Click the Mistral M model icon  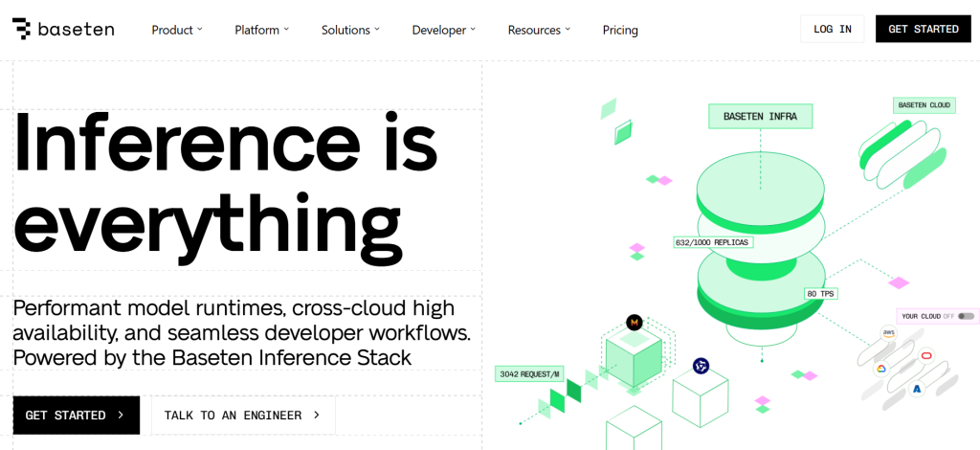pos(635,323)
